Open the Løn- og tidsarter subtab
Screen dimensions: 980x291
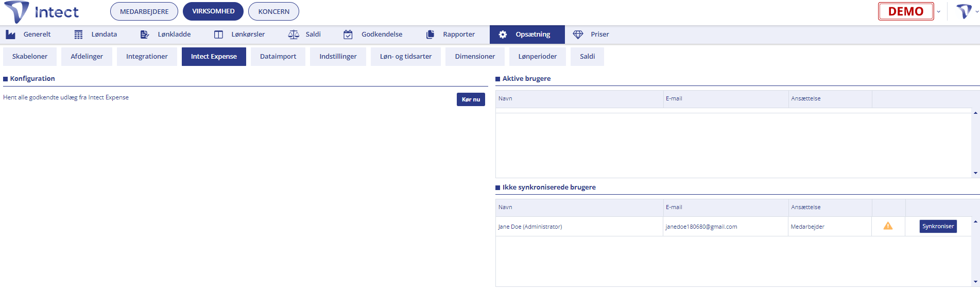click(406, 57)
